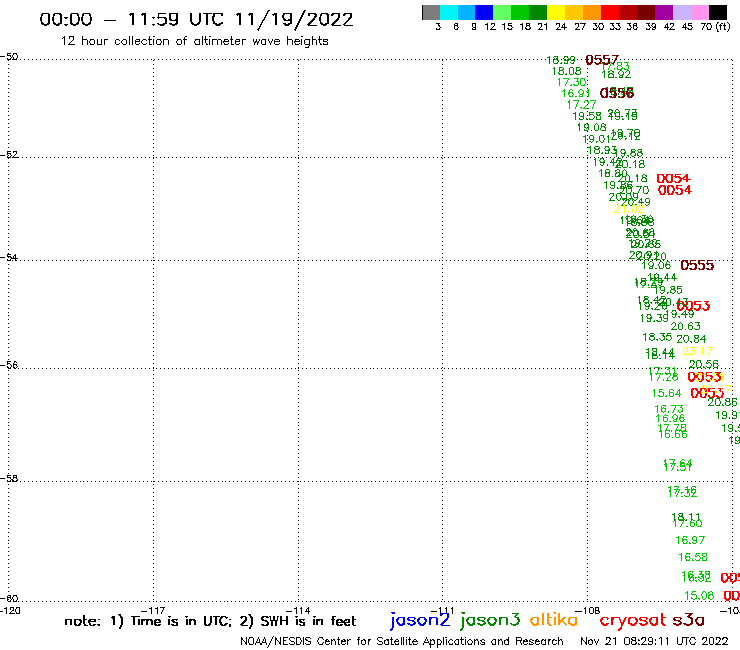Click the 0555 time marker
Viewport: 740px width, 650px height.
pyautogui.click(x=697, y=265)
